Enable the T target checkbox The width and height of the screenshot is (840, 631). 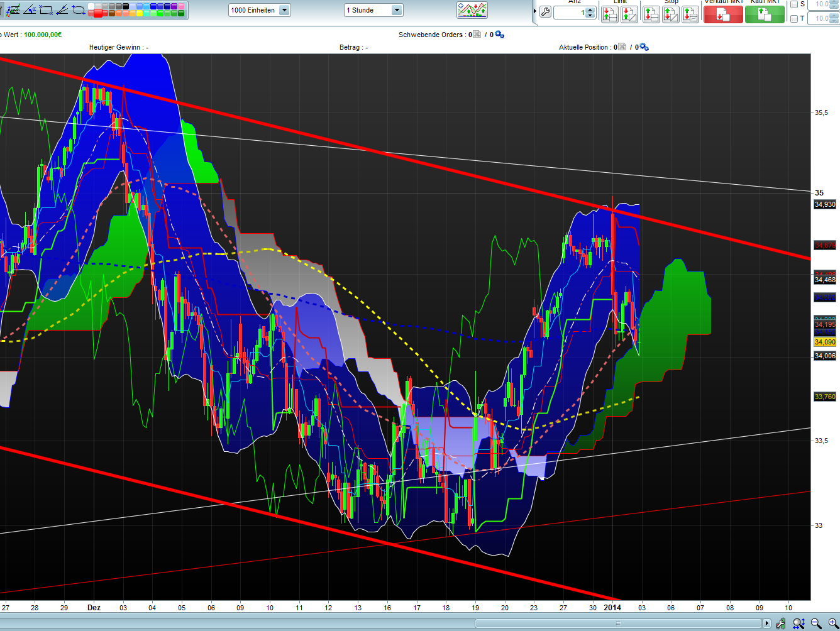[794, 19]
